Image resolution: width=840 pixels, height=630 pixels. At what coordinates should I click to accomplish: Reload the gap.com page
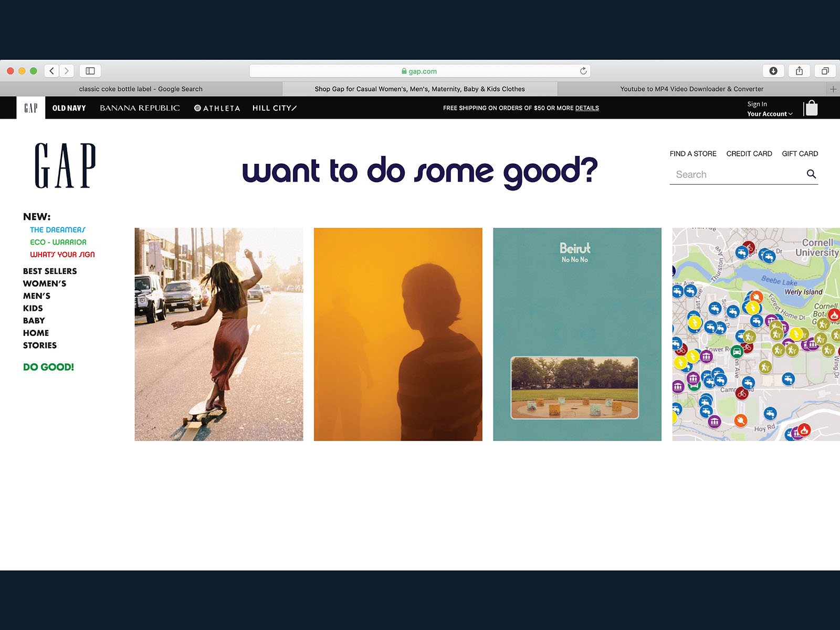tap(583, 71)
